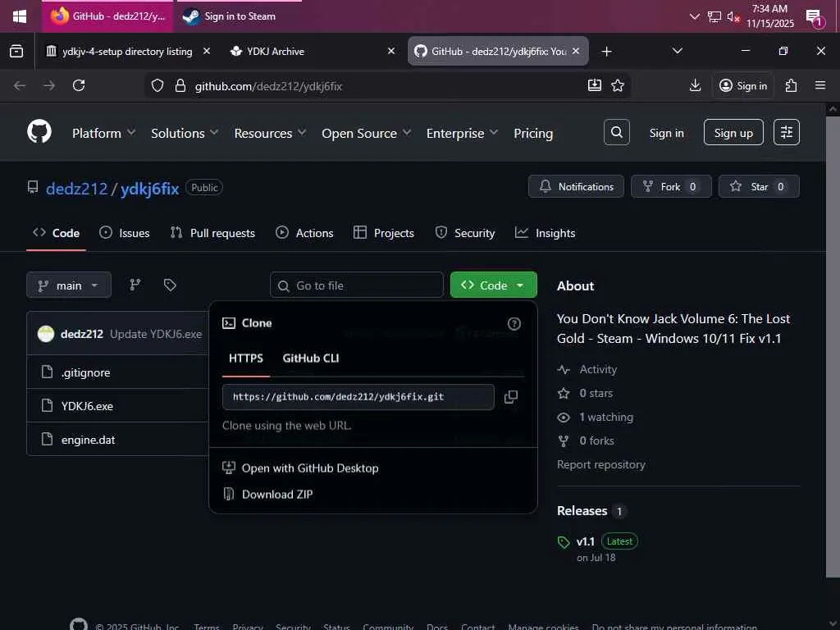The image size is (840, 630).
Task: Expand the Solutions menu
Action: (185, 134)
